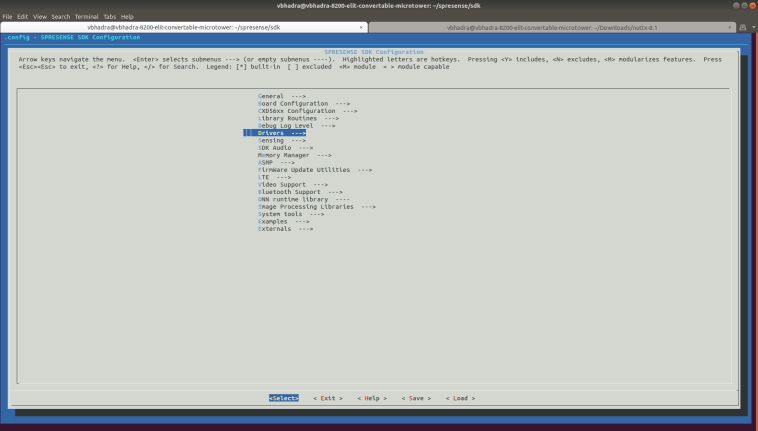Viewport: 758px width, 431px height.
Task: Close the terminal window with red button
Action: pos(752,6)
